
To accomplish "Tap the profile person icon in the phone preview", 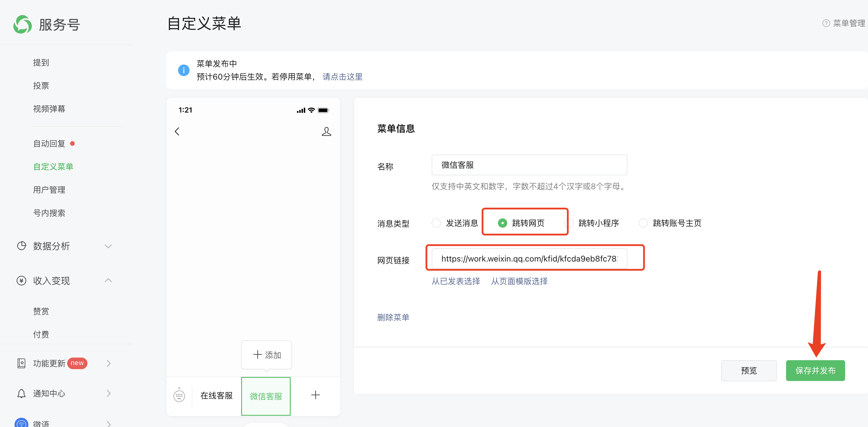I will click(x=326, y=131).
